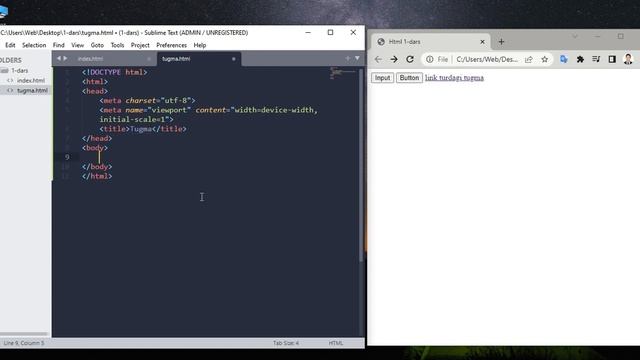
Task: Bookmark this page with star icon
Action: pos(544,59)
